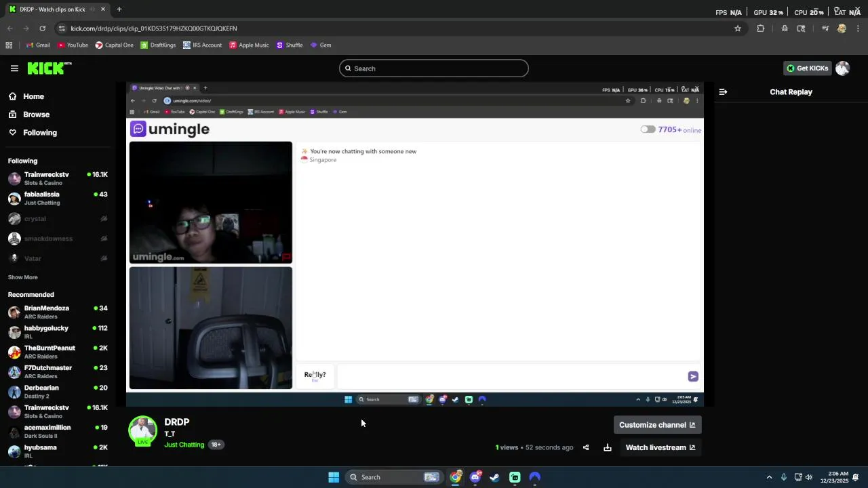
Task: Open Steam from taskbar
Action: point(495,477)
